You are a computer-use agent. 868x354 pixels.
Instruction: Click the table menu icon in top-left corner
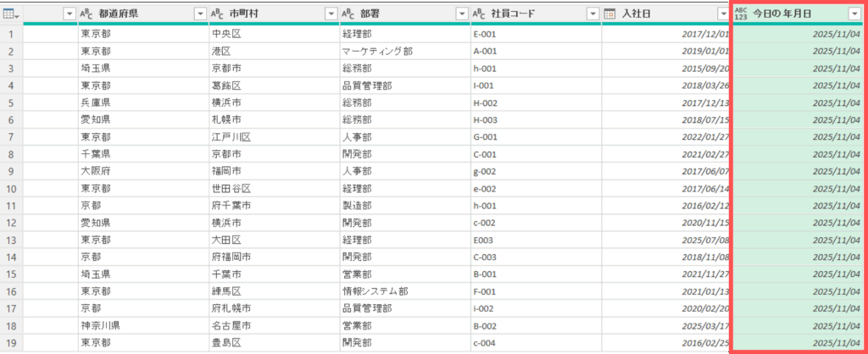click(11, 14)
